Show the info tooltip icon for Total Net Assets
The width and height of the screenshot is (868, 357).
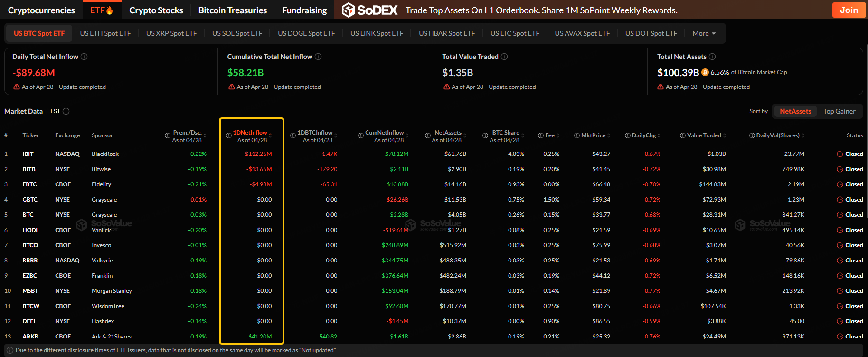pyautogui.click(x=712, y=57)
